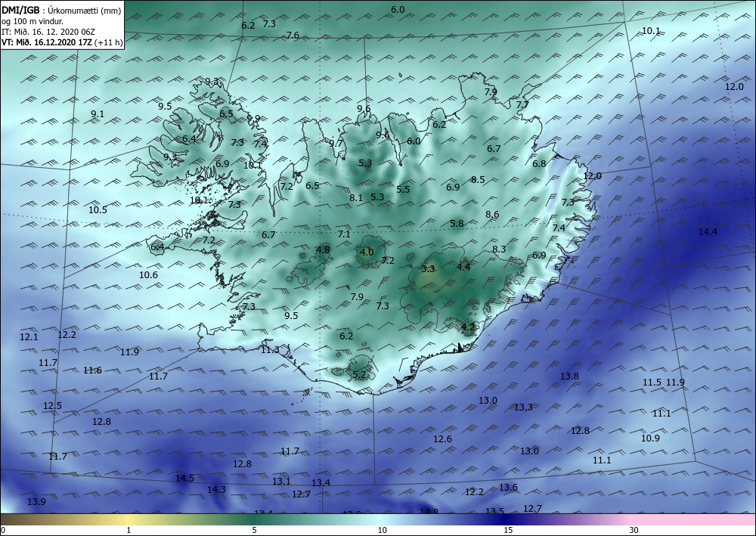756x536 pixels.
Task: Click the map value "6.8"
Action: [539, 163]
